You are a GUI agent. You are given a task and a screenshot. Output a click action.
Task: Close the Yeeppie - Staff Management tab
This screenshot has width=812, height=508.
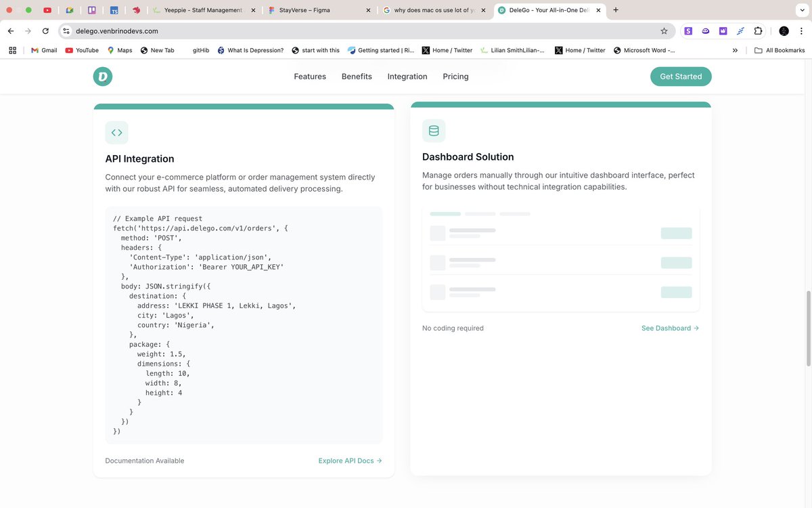253,10
